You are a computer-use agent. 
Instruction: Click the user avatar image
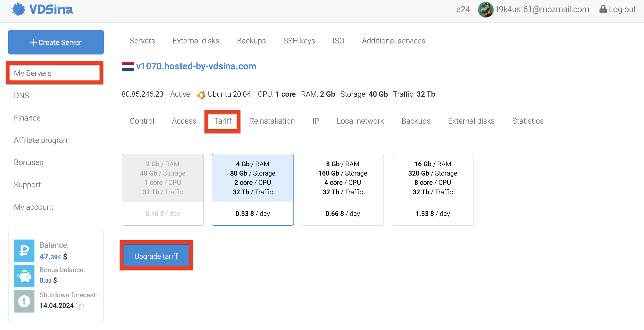coord(486,10)
